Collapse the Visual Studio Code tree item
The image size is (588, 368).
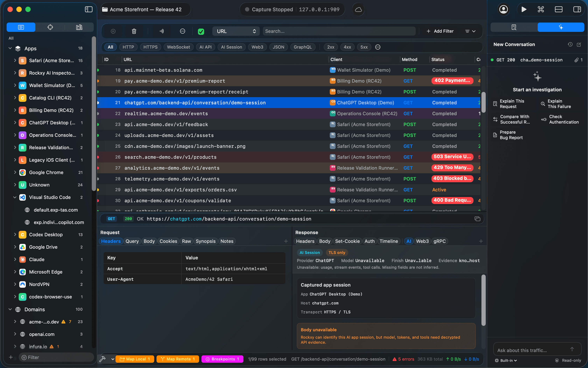coord(15,197)
